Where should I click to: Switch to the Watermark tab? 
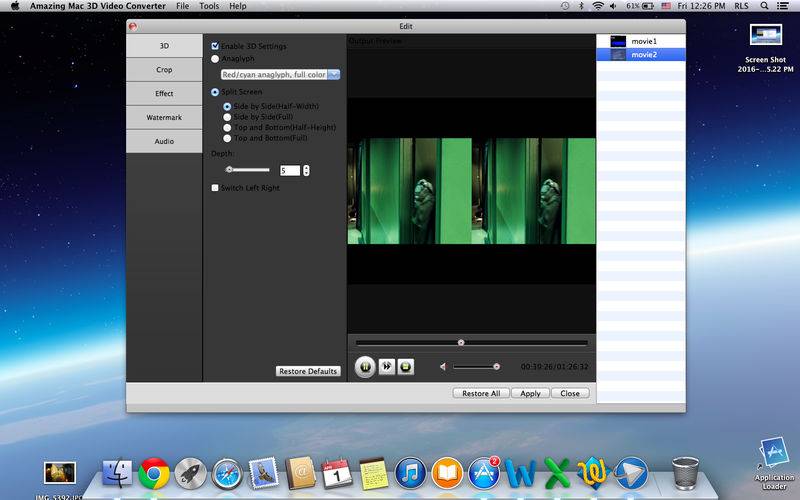click(x=164, y=117)
